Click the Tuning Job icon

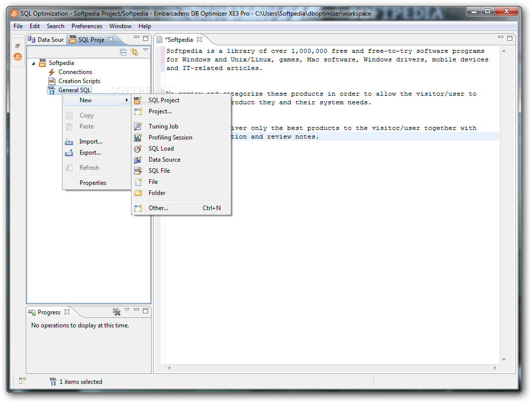click(138, 126)
